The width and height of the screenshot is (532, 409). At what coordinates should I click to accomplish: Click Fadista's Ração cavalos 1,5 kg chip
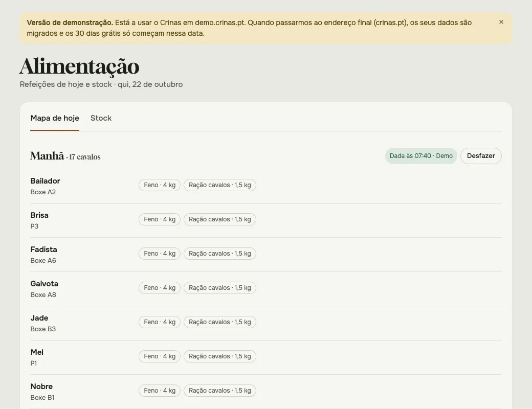[220, 254]
